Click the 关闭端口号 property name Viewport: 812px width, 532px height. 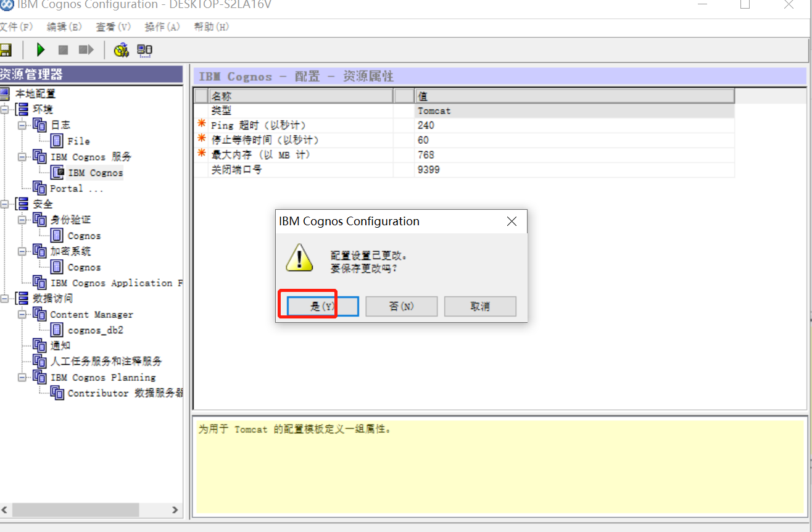[x=236, y=170]
